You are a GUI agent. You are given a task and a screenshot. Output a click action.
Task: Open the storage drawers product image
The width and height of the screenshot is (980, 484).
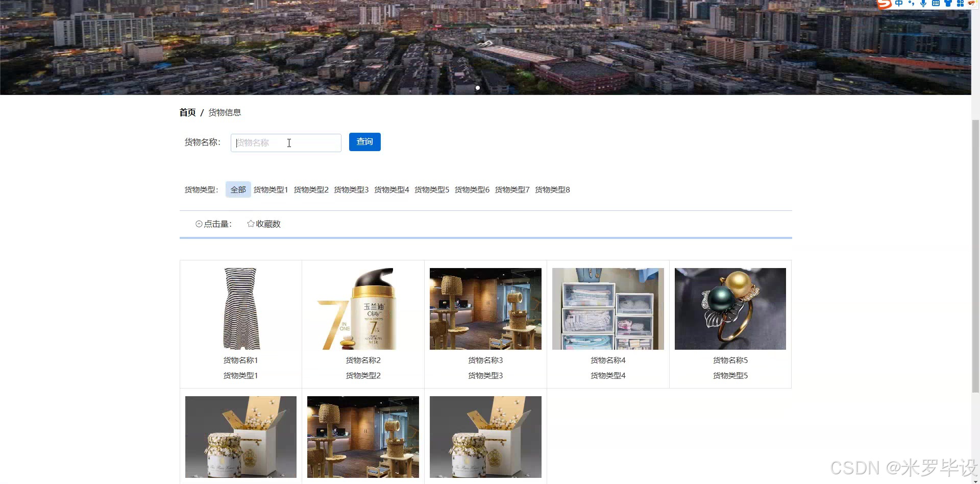point(608,309)
